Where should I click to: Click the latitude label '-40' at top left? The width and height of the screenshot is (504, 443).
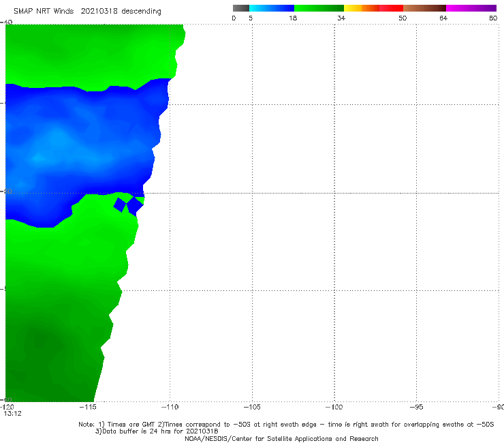pos(6,22)
